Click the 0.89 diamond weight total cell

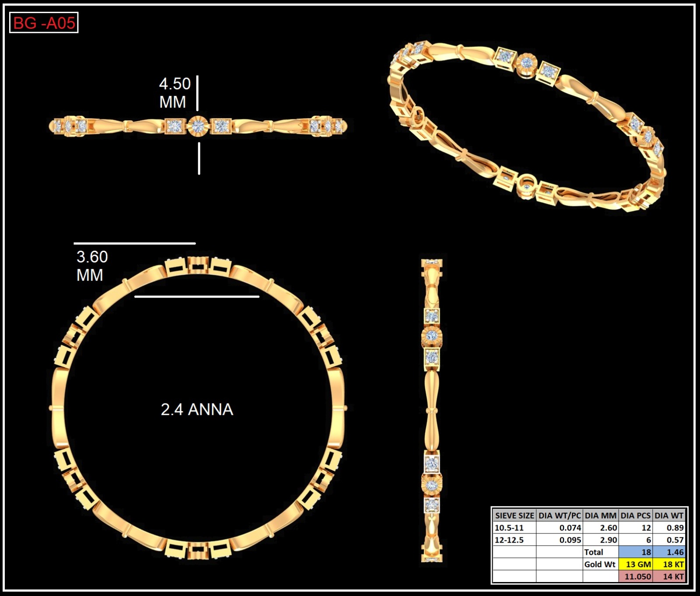[x=669, y=528]
